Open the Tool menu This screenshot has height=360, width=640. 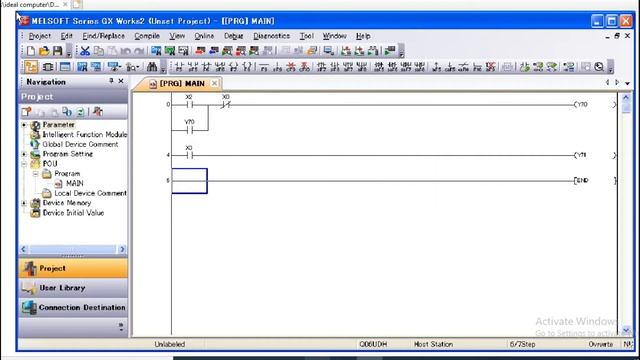pos(307,36)
